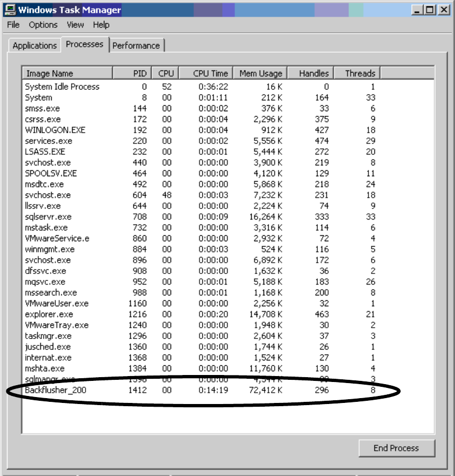Click the 72,412 K memory usage value
Image resolution: width=455 pixels, height=476 pixels.
[x=266, y=390]
